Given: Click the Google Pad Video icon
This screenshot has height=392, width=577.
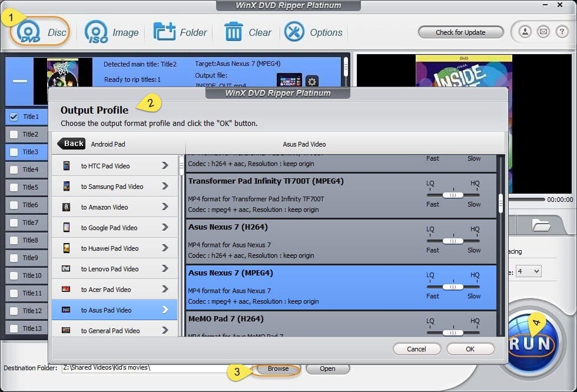Looking at the screenshot, I should click(x=66, y=228).
